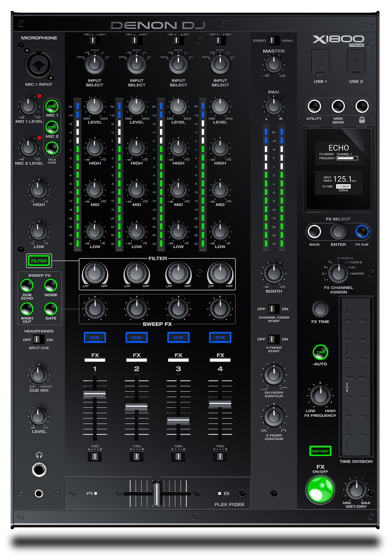Click channel 3 Input Select knob

(178, 64)
